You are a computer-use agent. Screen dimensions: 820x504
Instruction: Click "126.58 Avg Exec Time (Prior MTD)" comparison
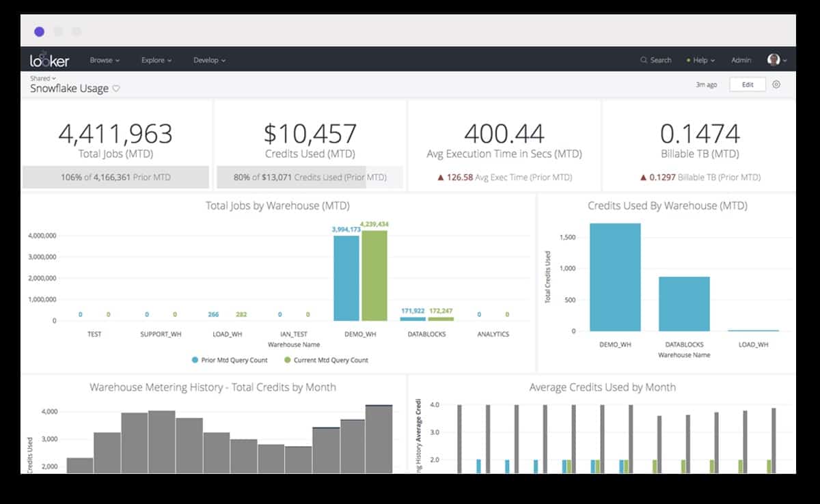click(x=504, y=178)
